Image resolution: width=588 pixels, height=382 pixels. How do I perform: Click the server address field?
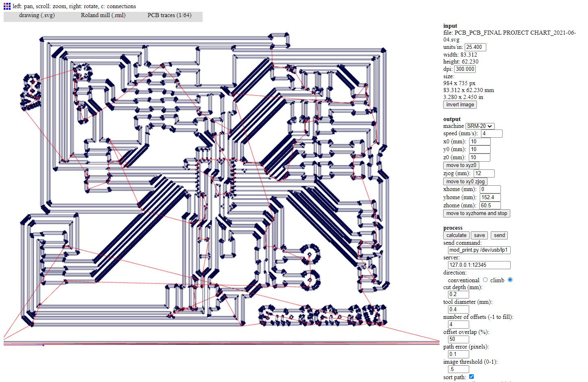click(479, 265)
